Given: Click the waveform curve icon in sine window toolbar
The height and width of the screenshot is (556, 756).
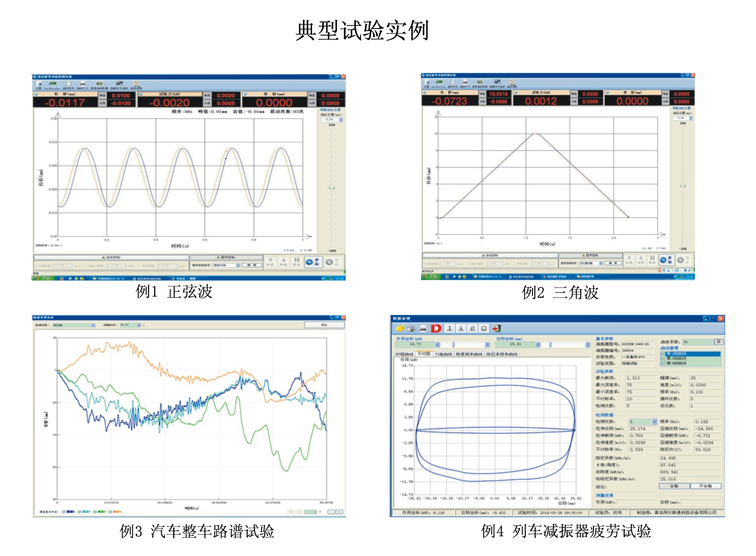Looking at the screenshot, I should click(119, 84).
